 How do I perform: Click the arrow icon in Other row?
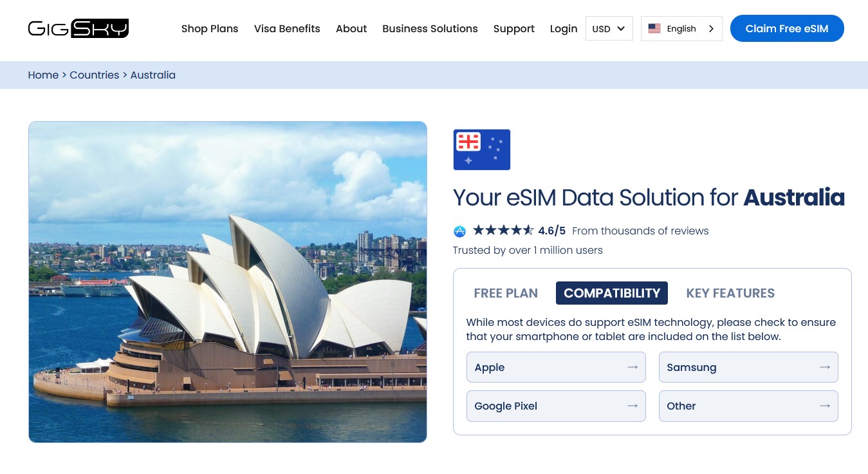click(x=825, y=406)
